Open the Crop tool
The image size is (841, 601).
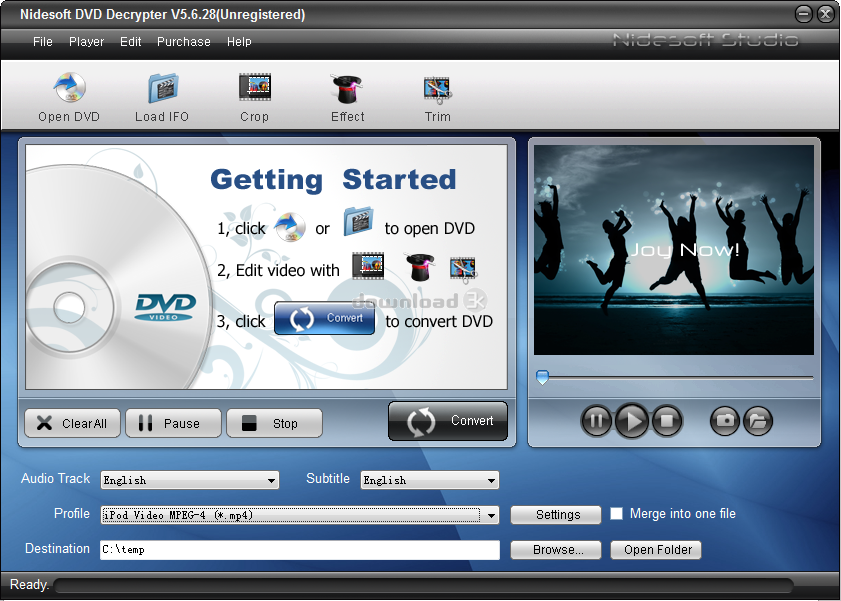click(x=255, y=87)
